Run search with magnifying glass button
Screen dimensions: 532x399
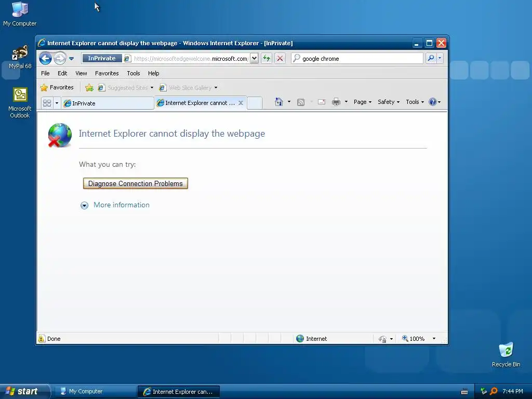(x=431, y=58)
